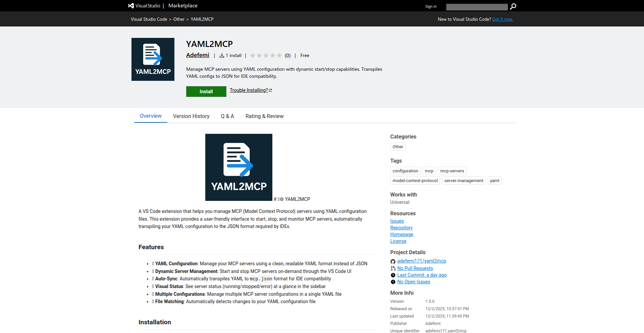Click the download icon next to install count
This screenshot has width=644, height=333.
[222, 55]
